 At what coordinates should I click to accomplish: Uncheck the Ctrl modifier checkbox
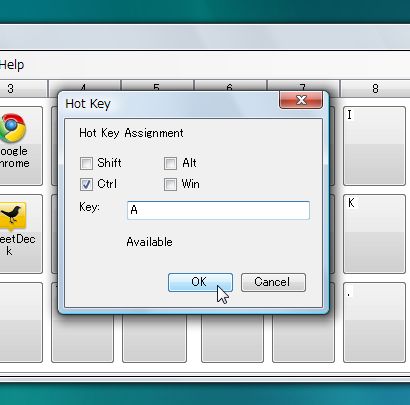coord(86,184)
